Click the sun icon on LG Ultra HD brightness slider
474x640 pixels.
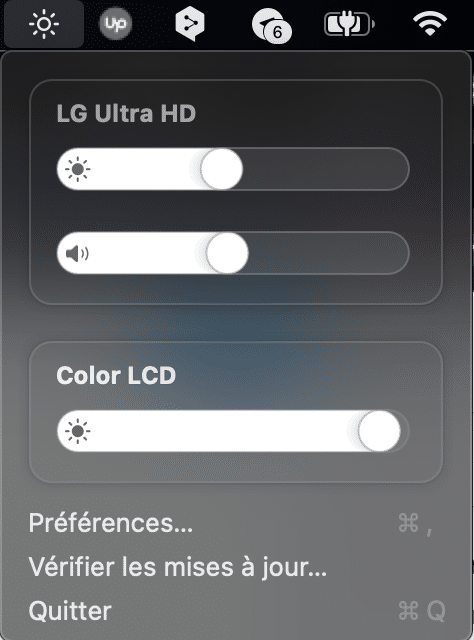coord(78,169)
